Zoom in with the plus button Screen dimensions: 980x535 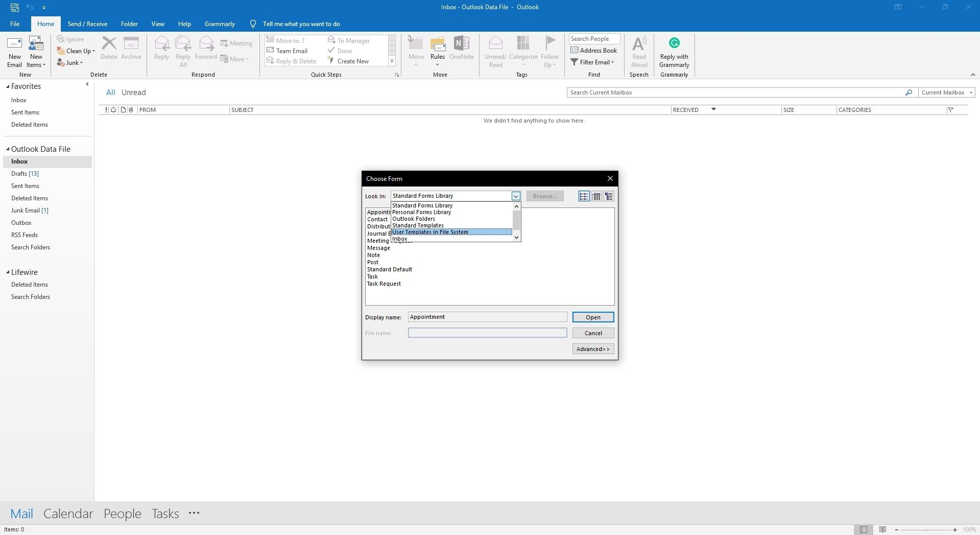[x=955, y=530]
